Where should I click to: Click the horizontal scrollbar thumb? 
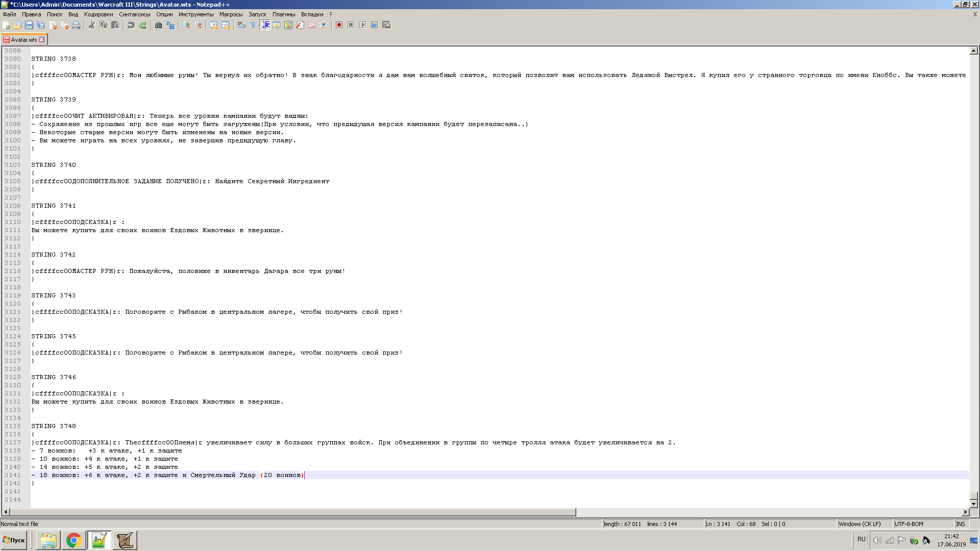coord(293,512)
